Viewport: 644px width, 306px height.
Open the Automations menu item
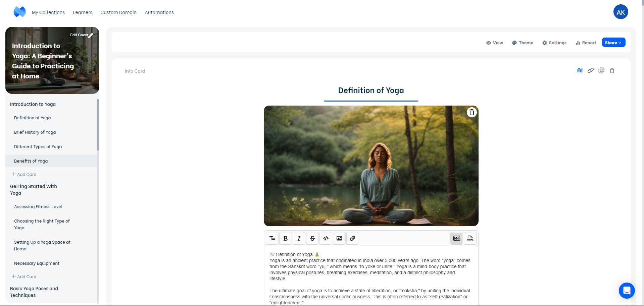click(x=159, y=12)
